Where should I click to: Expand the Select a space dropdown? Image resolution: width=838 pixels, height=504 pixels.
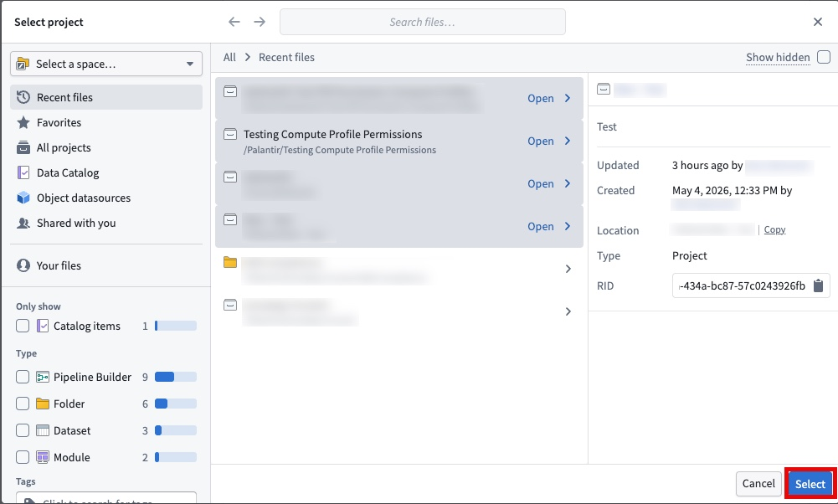(x=106, y=64)
